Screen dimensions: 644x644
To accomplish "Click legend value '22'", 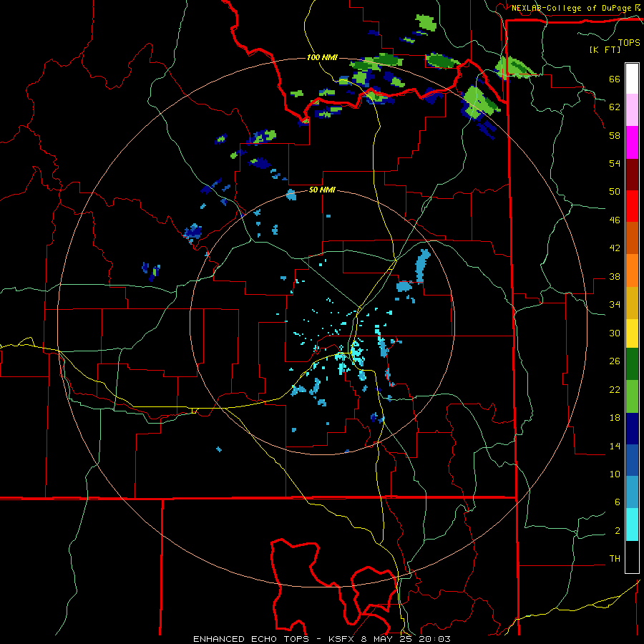I will [615, 390].
